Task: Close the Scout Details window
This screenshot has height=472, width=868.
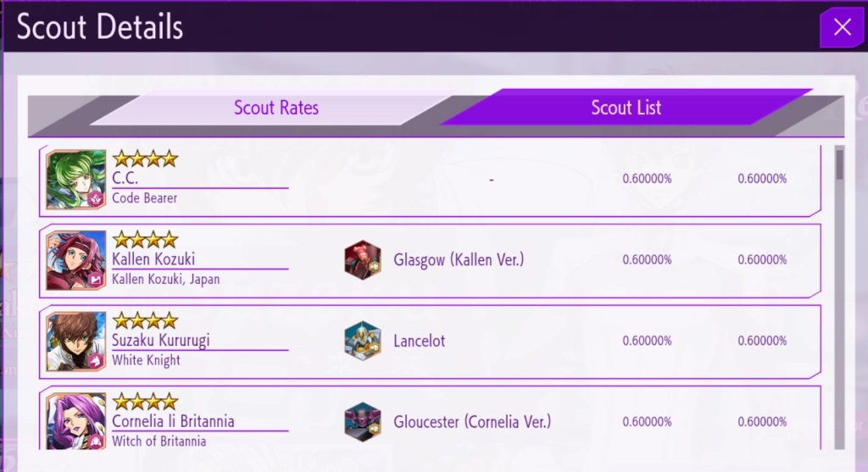Action: (x=842, y=27)
